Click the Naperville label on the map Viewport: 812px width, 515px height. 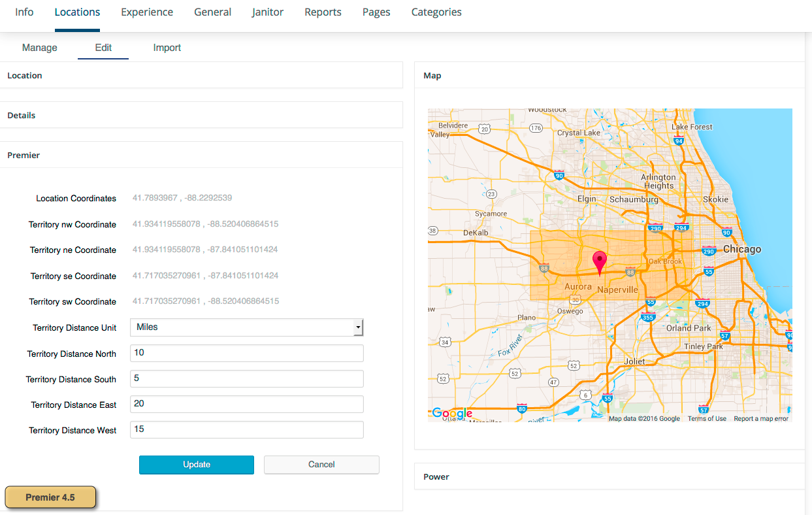[617, 290]
